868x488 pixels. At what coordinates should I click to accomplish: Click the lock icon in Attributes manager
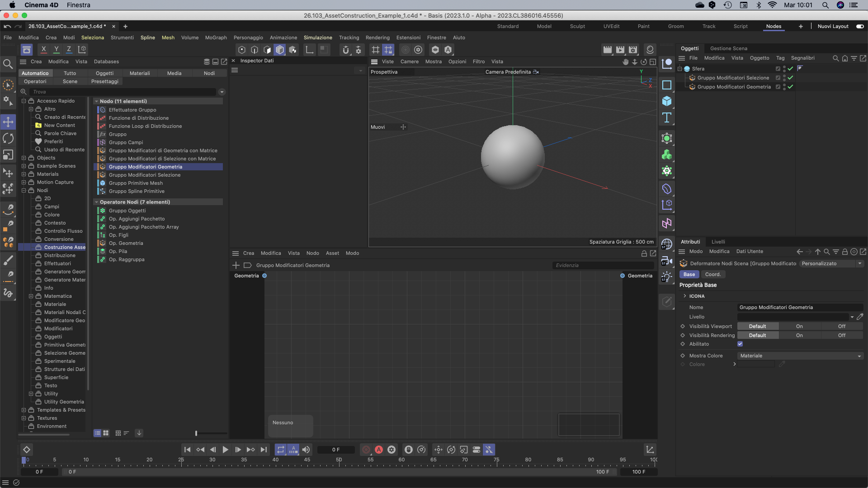pyautogui.click(x=844, y=252)
